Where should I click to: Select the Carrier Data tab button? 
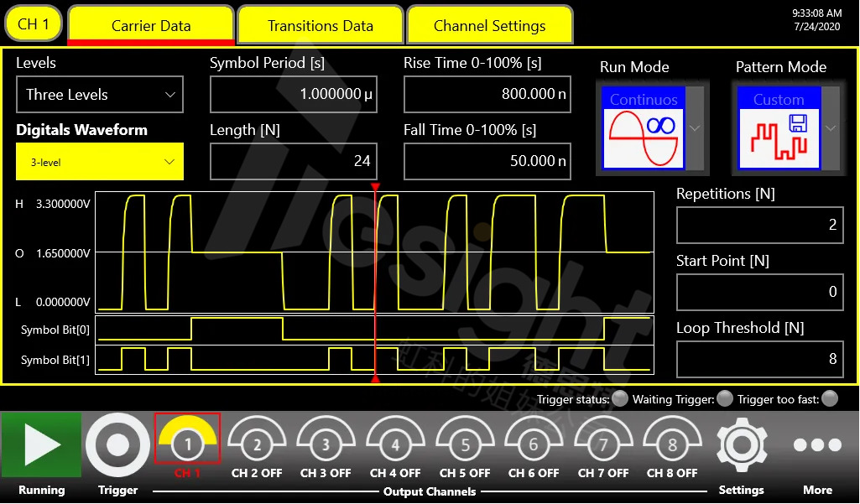(x=150, y=24)
